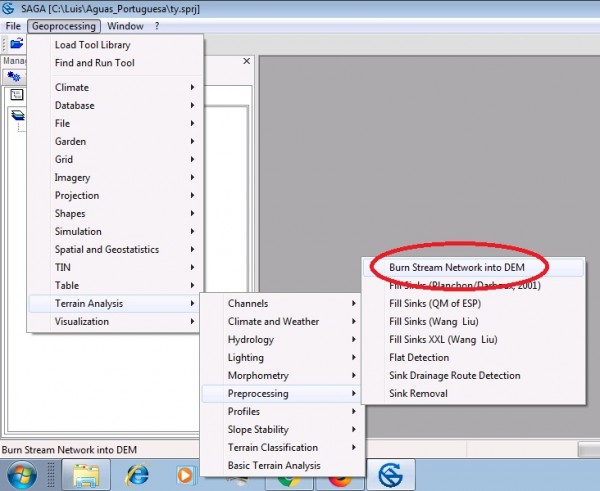
Task: Run Fill Sinks (Wang Liu)
Action: (x=473, y=321)
